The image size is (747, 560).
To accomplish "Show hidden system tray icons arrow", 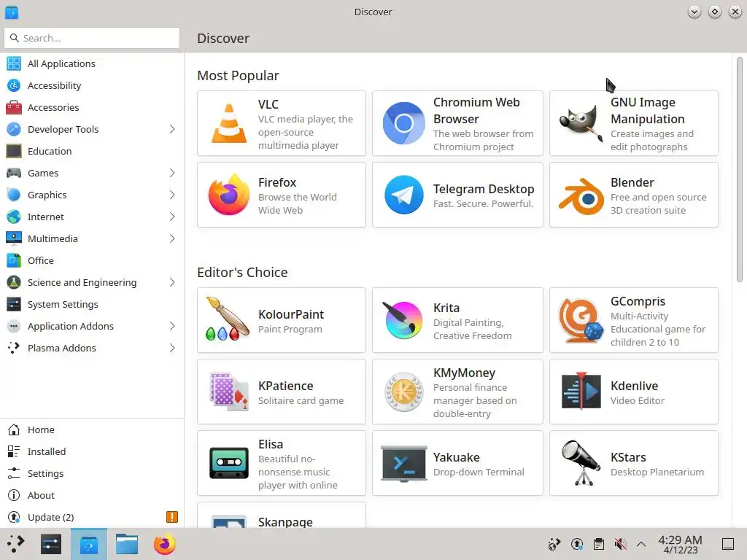I will pyautogui.click(x=641, y=544).
